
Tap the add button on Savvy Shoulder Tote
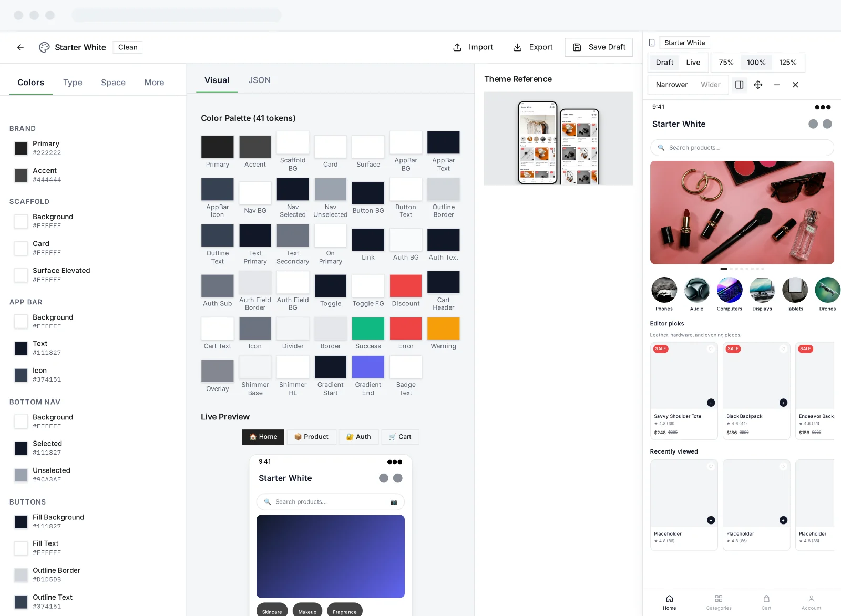pyautogui.click(x=711, y=403)
